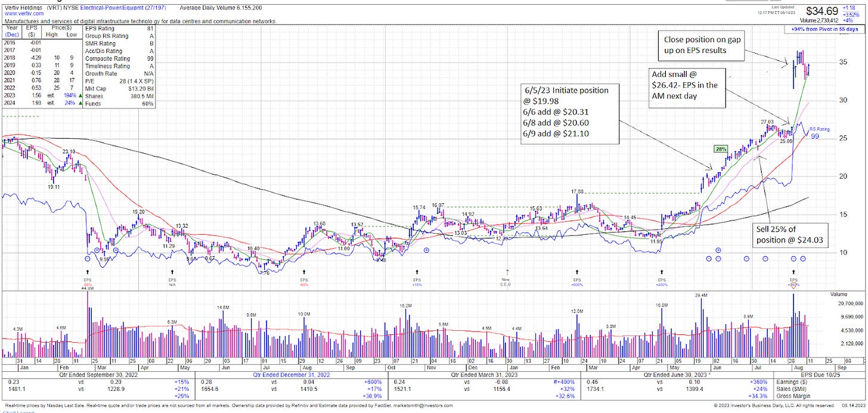Click the 25.09 price low label

[x=786, y=141]
